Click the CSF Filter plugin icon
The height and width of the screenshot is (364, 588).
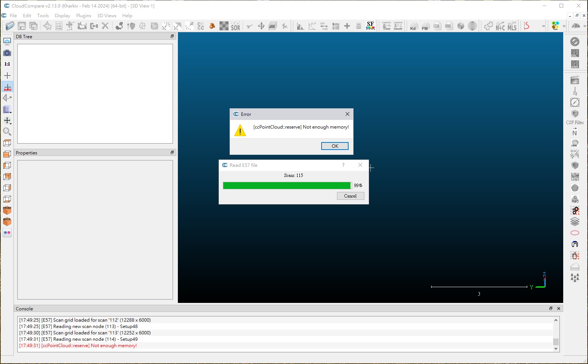tap(574, 114)
